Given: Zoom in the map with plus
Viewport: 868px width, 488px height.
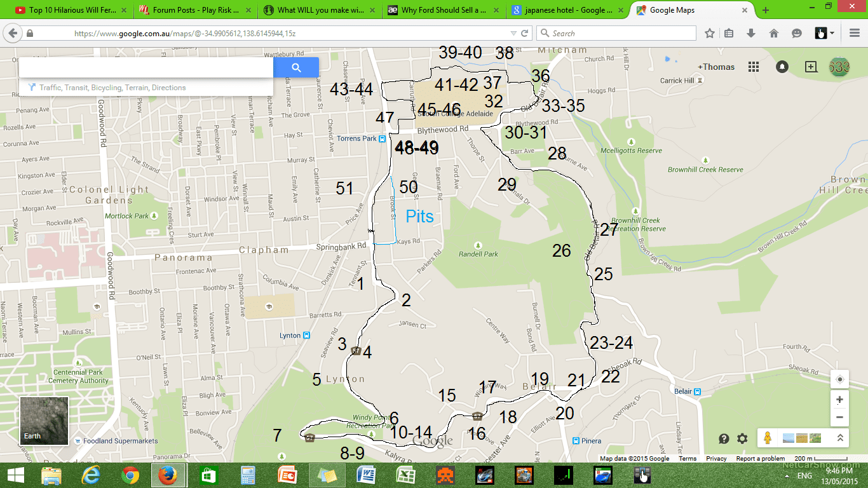Looking at the screenshot, I should [x=839, y=400].
